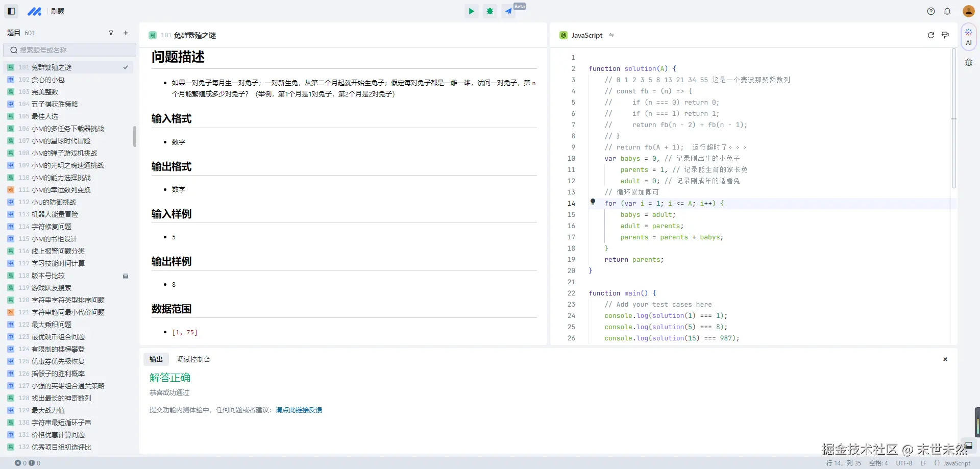Open the AI assistant panel
980x469 pixels.
point(968,37)
